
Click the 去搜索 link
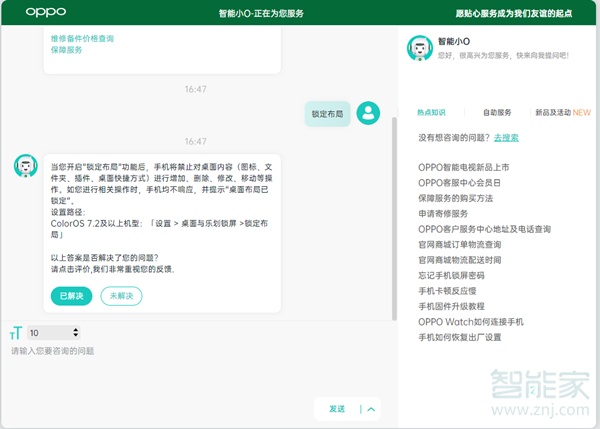506,137
